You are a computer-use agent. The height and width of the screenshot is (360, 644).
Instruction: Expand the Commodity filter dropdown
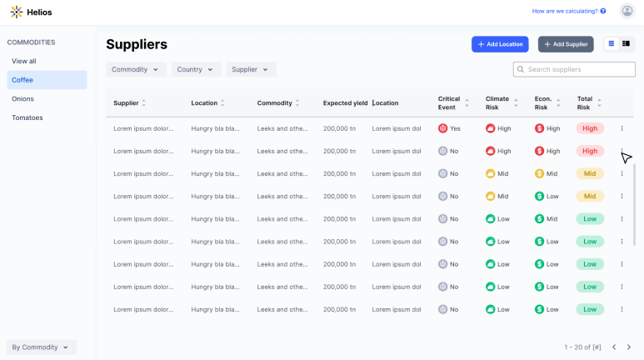click(x=136, y=69)
